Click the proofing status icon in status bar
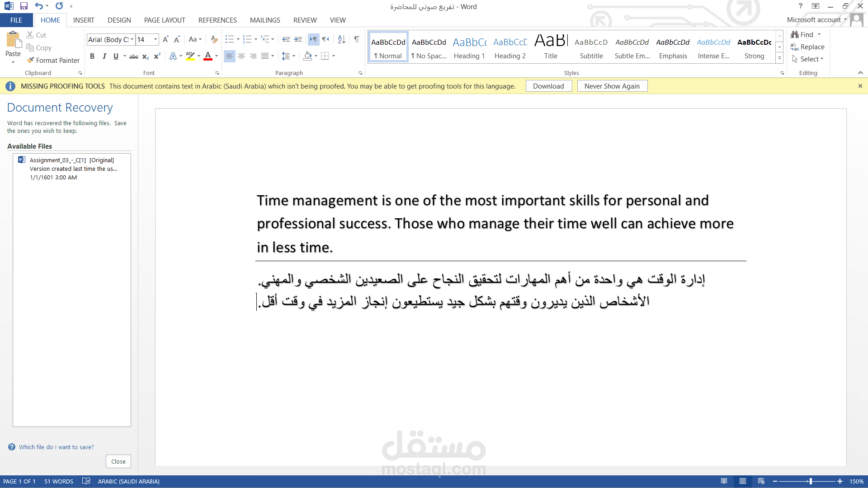The width and height of the screenshot is (868, 488). (86, 481)
